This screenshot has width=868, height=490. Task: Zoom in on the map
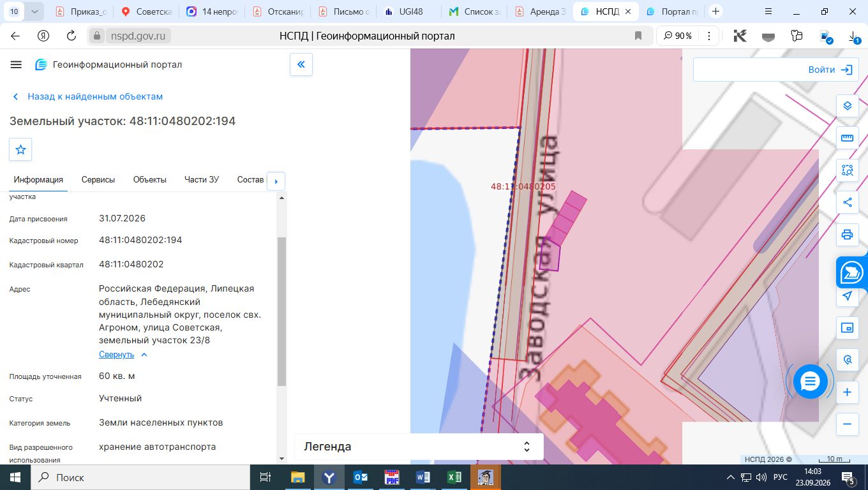pos(848,392)
